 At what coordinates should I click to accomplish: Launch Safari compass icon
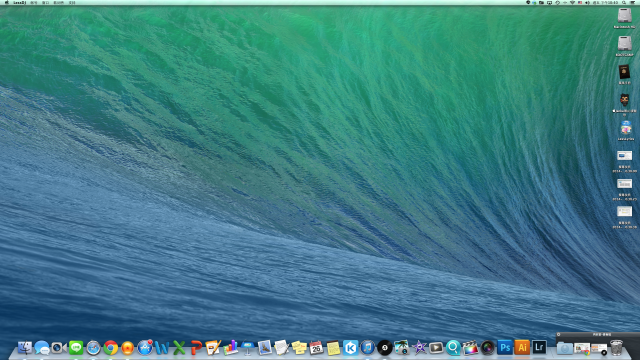[x=93, y=347]
